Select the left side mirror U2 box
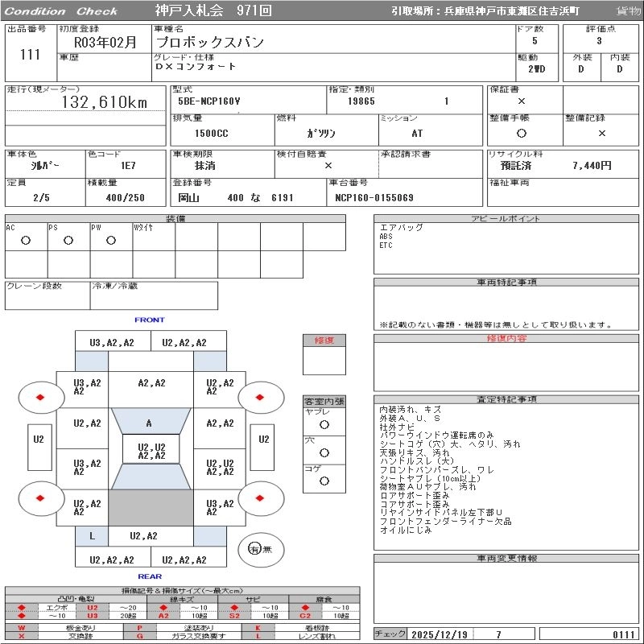Image resolution: width=644 pixels, height=644 pixels. (x=38, y=440)
